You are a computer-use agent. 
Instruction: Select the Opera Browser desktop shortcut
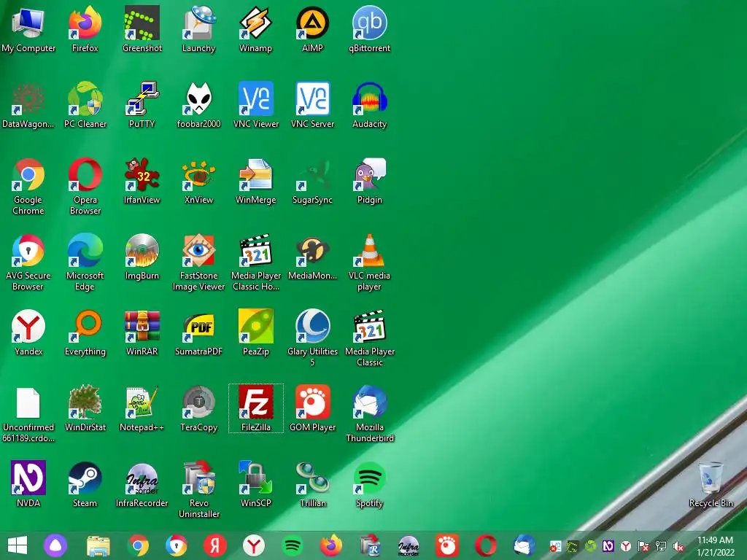point(85,186)
